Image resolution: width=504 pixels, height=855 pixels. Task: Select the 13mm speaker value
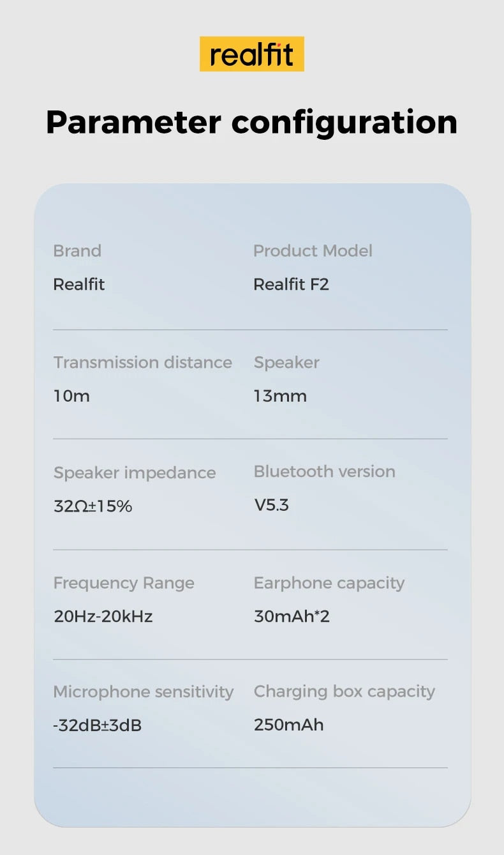coord(280,396)
